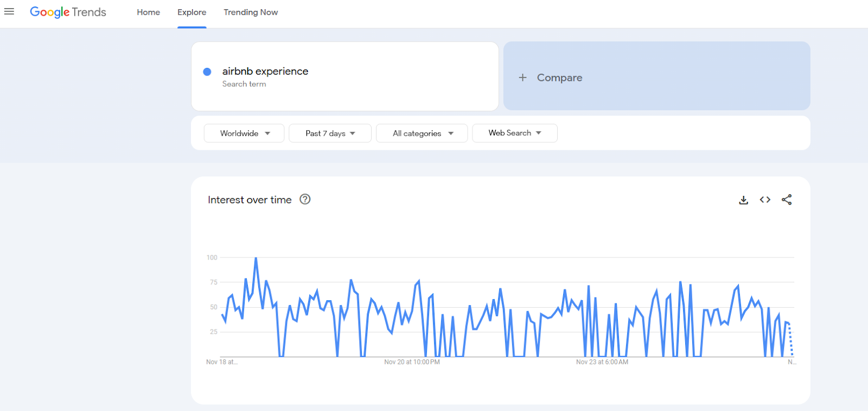Add a comparison term with Compare
Screen dimensions: 868x411
(656, 76)
